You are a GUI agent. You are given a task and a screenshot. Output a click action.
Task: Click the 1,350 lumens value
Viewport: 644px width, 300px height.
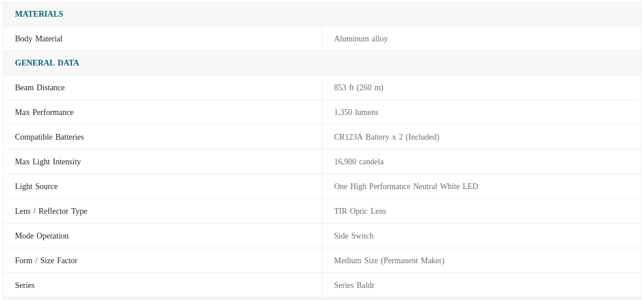click(356, 112)
